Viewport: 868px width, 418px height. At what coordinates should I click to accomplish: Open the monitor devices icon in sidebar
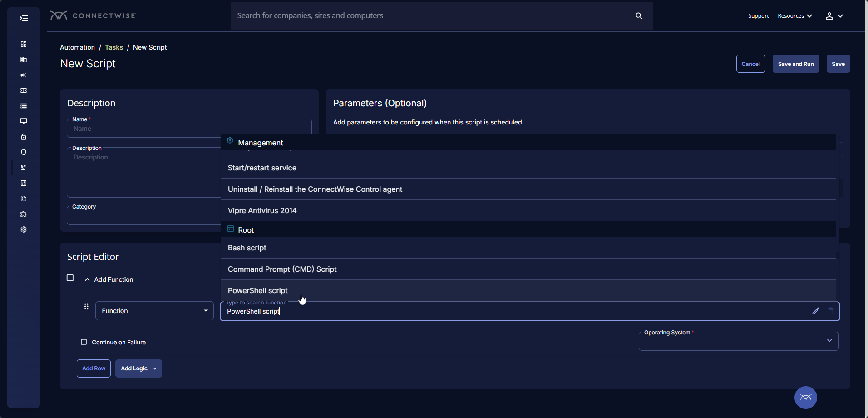coord(24,121)
